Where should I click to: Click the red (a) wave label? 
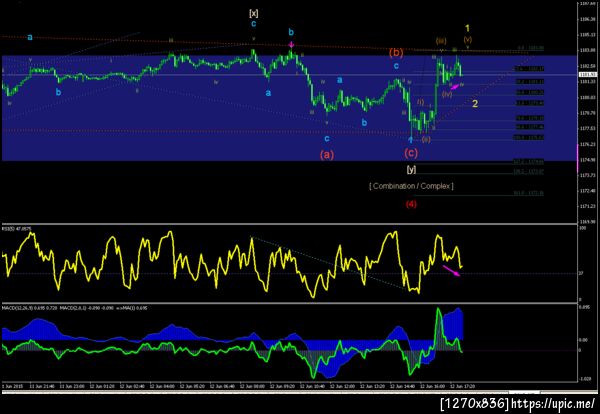point(327,155)
